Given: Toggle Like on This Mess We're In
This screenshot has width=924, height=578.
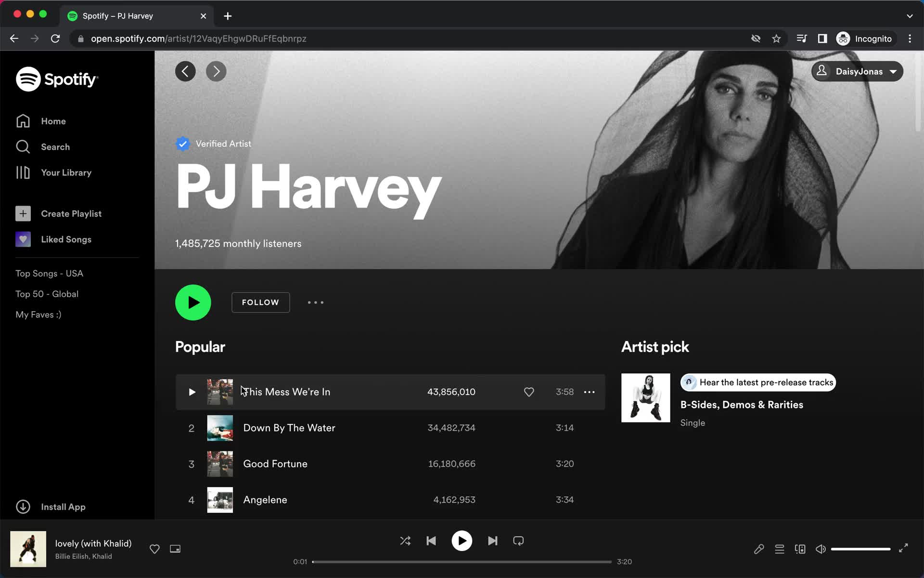Looking at the screenshot, I should point(529,392).
